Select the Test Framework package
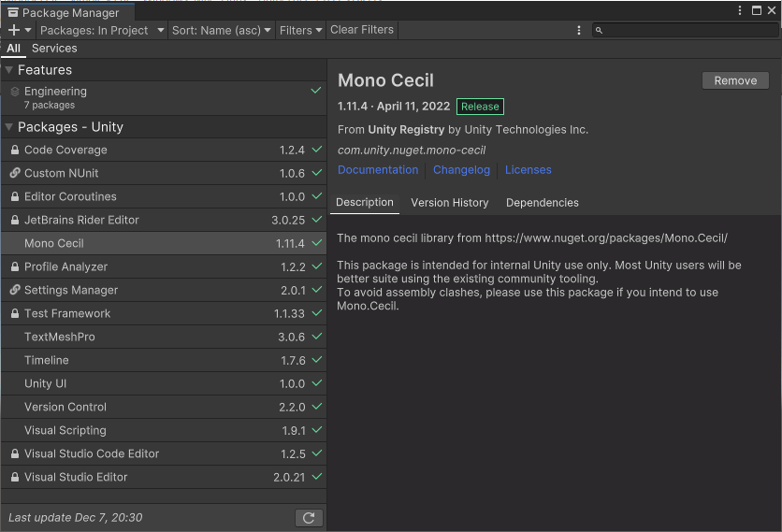Viewport: 782px width, 532px height. [164, 313]
